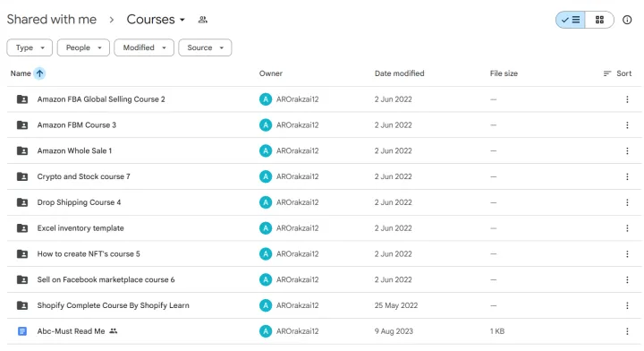The height and width of the screenshot is (351, 644).
Task: Open more actions for Sell on Facebook marketplace course 6
Action: click(x=627, y=280)
